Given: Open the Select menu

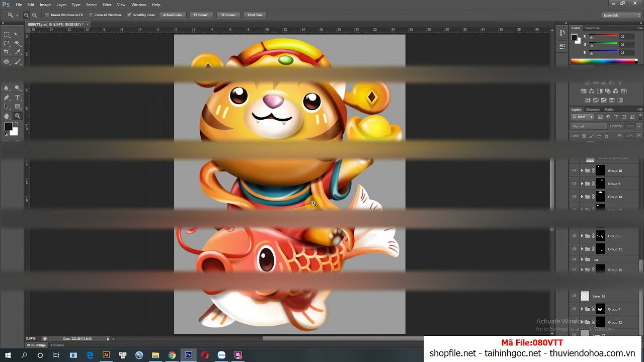Looking at the screenshot, I should [91, 5].
